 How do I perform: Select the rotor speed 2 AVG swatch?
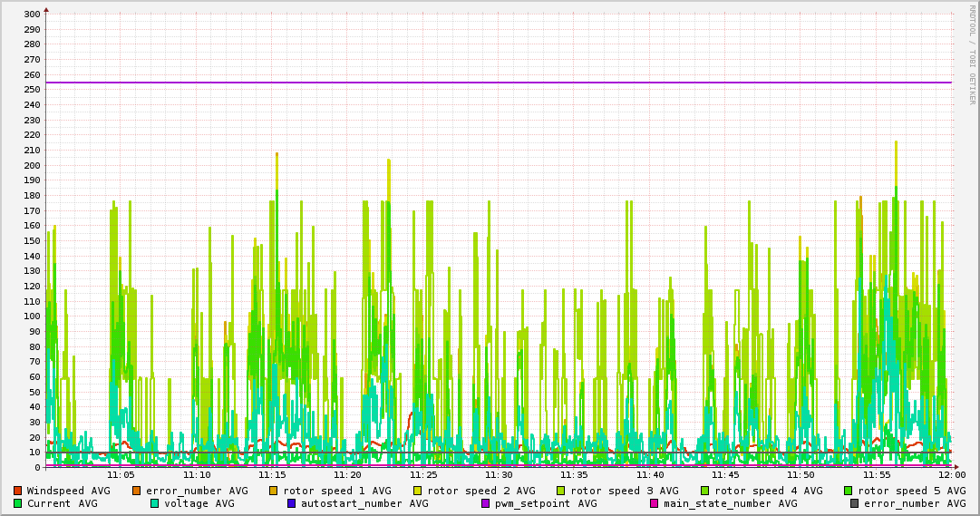(x=418, y=491)
